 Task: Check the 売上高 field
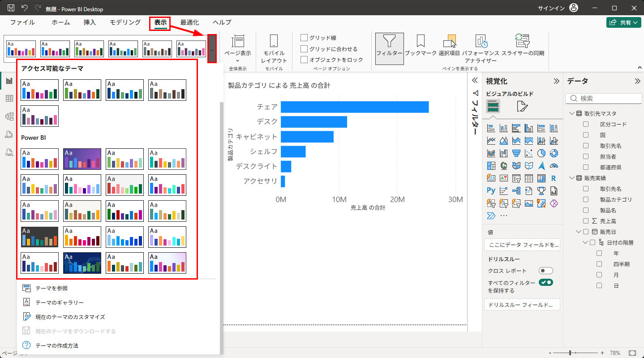pyautogui.click(x=586, y=221)
